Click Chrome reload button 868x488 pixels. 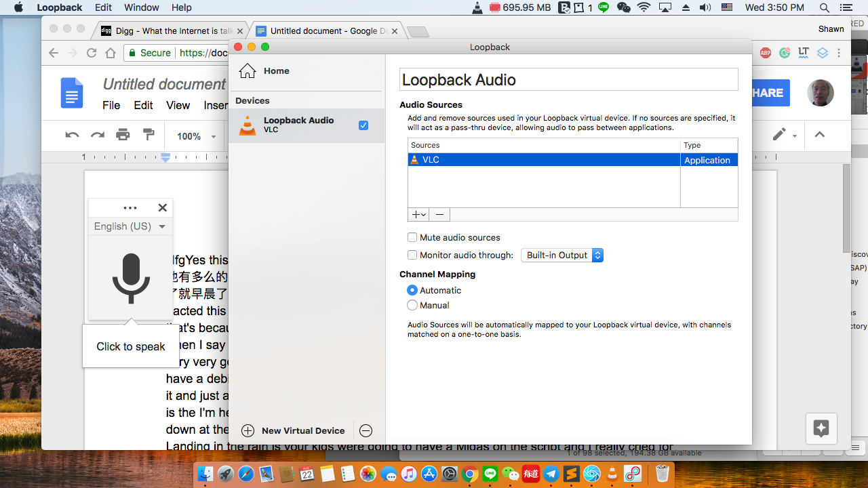tap(92, 52)
